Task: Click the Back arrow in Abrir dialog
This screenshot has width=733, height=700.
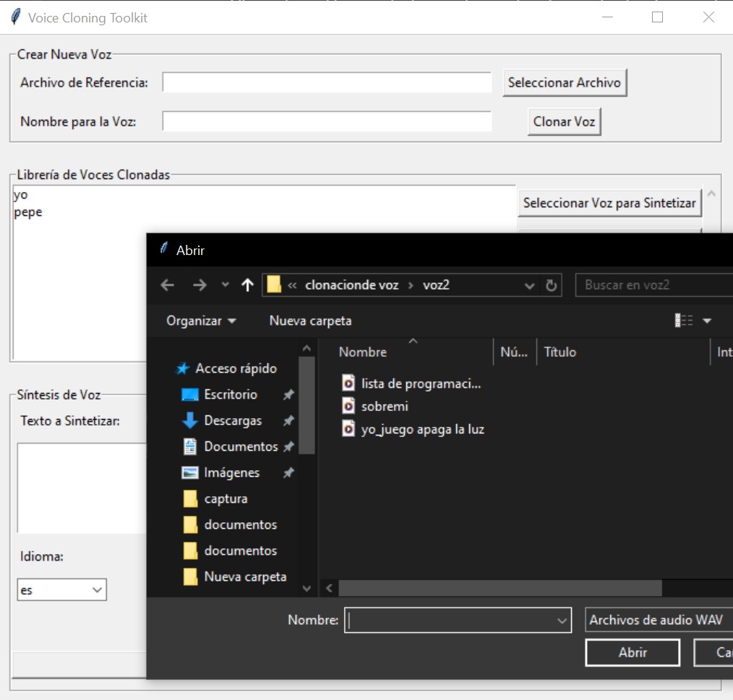Action: (x=168, y=285)
